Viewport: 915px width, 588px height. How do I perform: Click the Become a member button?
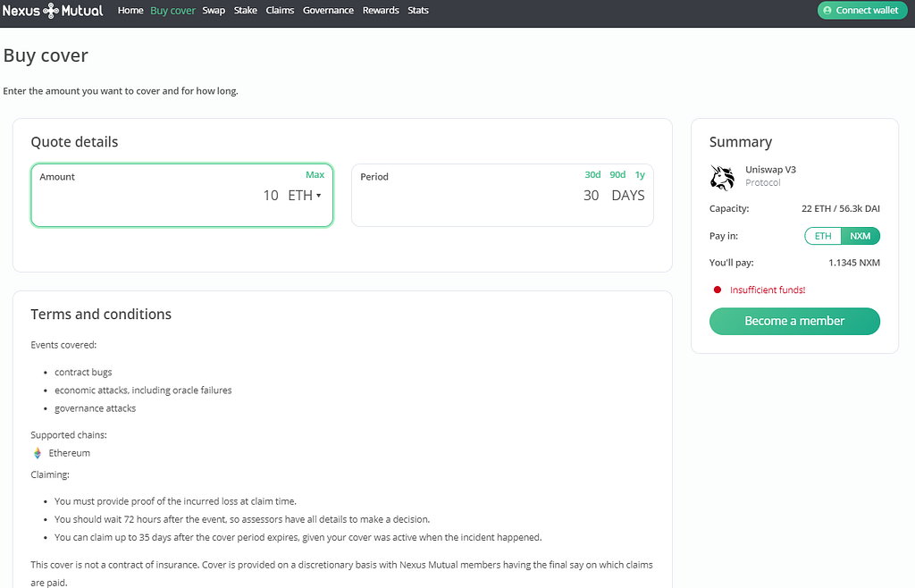(x=794, y=322)
